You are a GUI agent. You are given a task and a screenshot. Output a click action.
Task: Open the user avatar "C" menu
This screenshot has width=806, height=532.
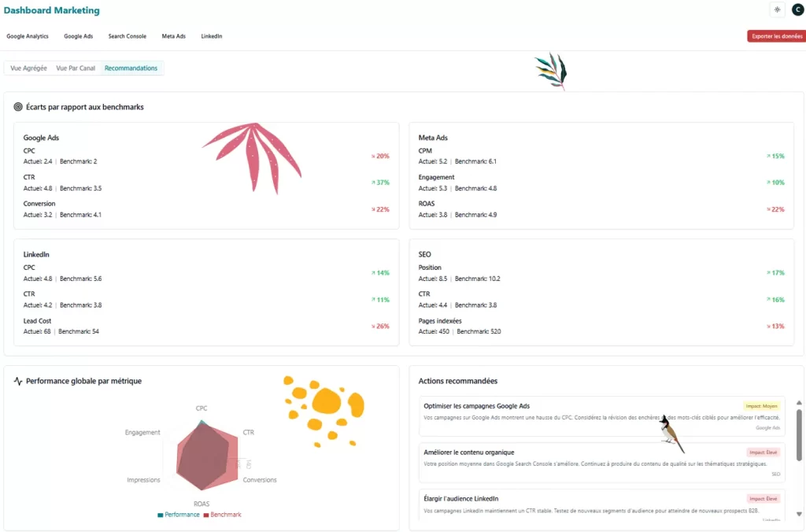pyautogui.click(x=797, y=10)
